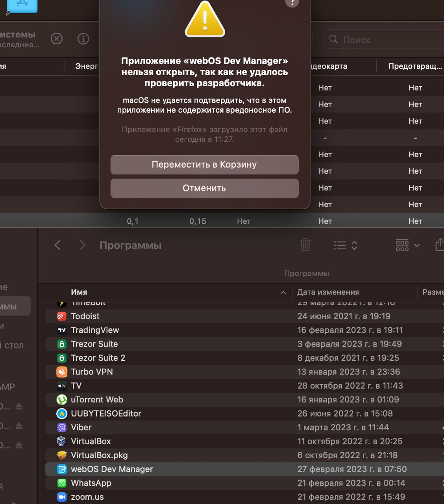The width and height of the screenshot is (444, 504).
Task: Click the zoom.us app icon
Action: 62,497
